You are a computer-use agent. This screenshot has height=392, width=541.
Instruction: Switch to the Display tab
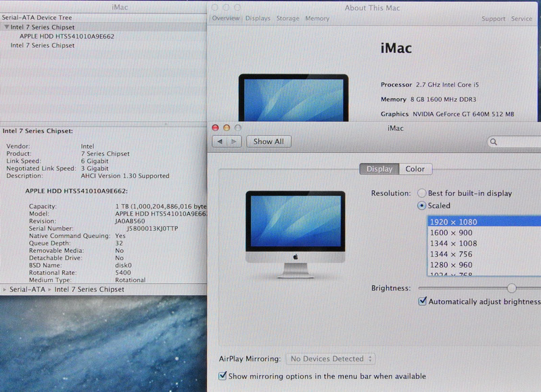pyautogui.click(x=379, y=169)
